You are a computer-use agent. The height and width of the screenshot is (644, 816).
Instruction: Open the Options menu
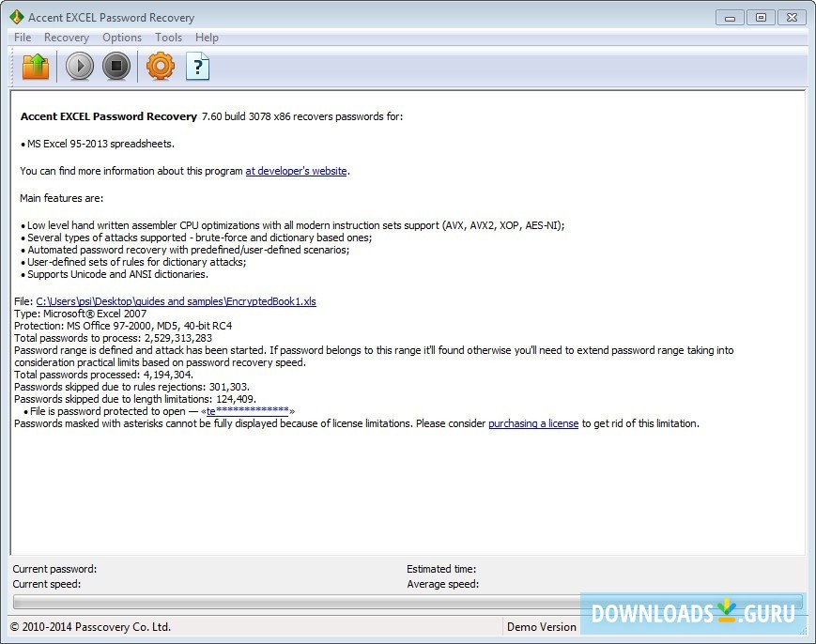[122, 38]
